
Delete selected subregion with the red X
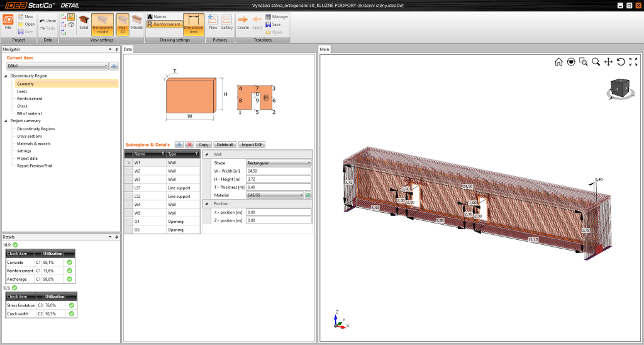coord(189,144)
